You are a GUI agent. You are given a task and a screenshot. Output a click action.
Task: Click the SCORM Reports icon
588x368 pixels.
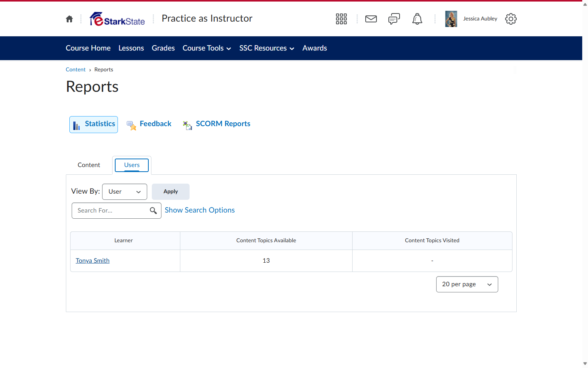pos(188,125)
